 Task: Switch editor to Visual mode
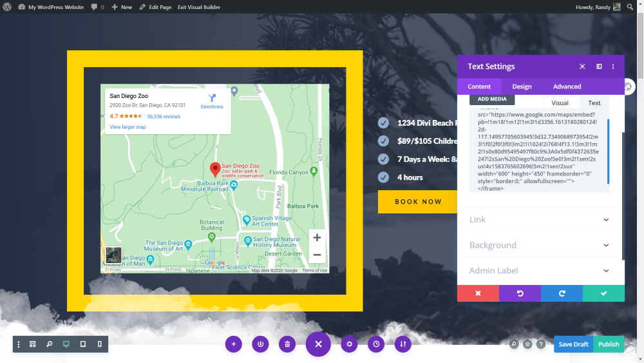[560, 103]
